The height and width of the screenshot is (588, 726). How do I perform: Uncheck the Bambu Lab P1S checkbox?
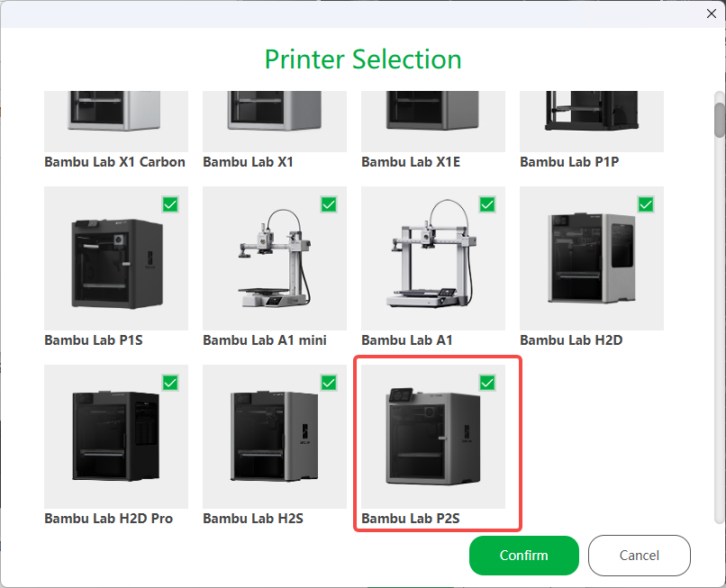[x=170, y=204]
